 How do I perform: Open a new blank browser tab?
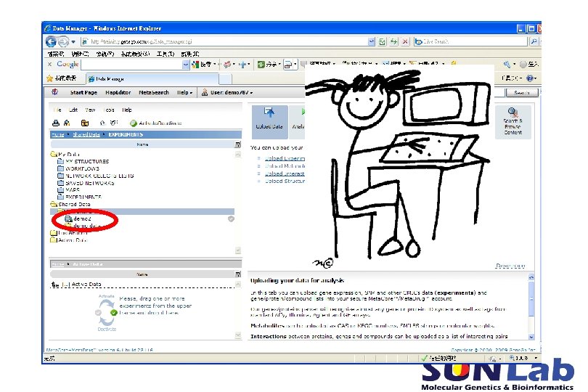225,79
